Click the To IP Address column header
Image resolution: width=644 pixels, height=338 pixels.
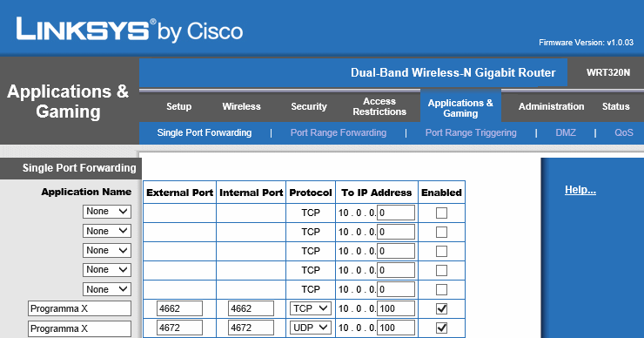pyautogui.click(x=376, y=193)
